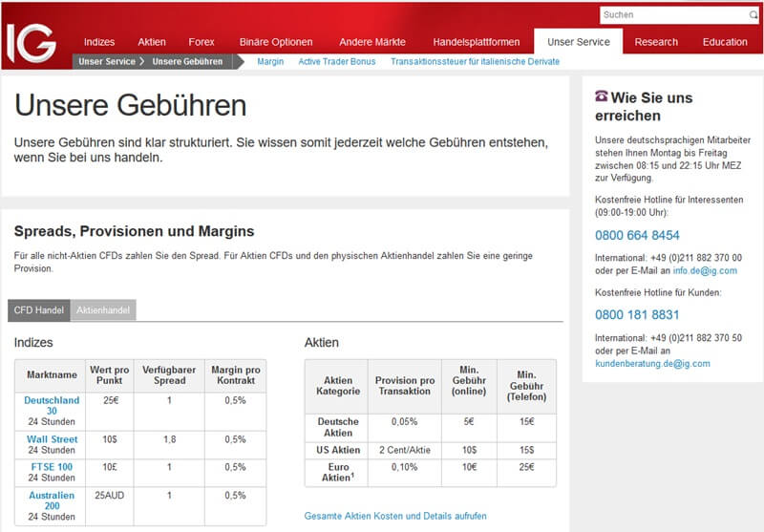Click the Aktien section heading above table
This screenshot has height=532, width=764.
click(322, 343)
